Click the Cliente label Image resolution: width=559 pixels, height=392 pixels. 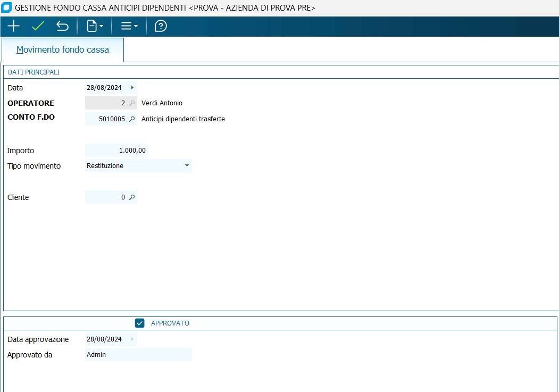point(18,197)
